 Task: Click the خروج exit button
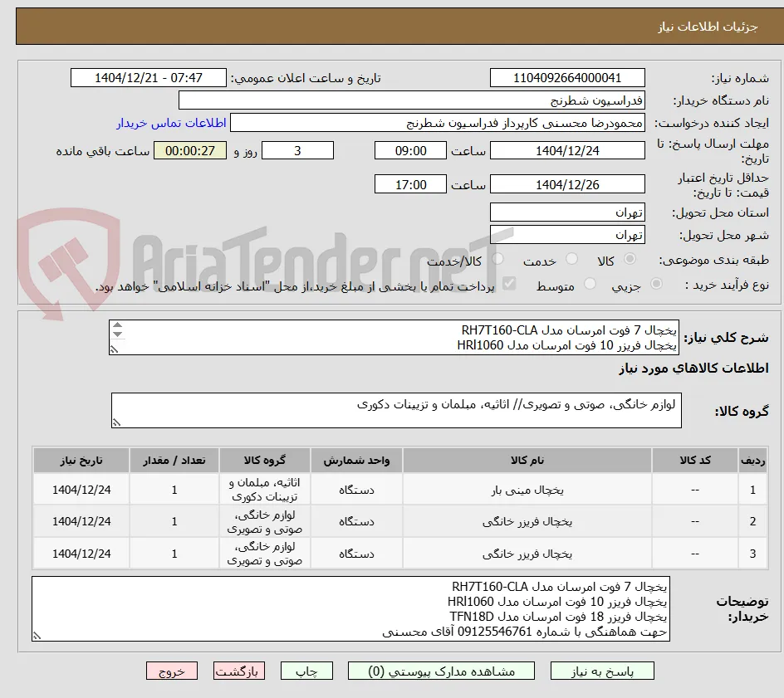pos(171,671)
